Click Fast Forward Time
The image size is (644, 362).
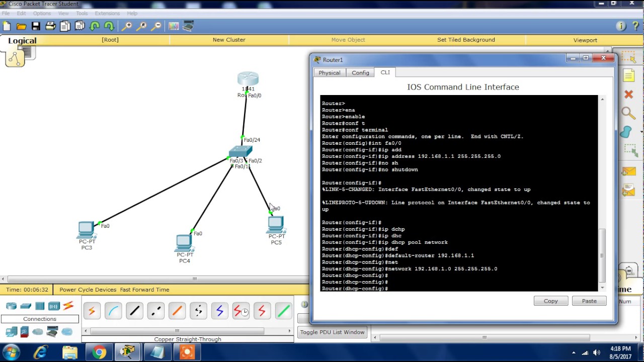(x=144, y=290)
